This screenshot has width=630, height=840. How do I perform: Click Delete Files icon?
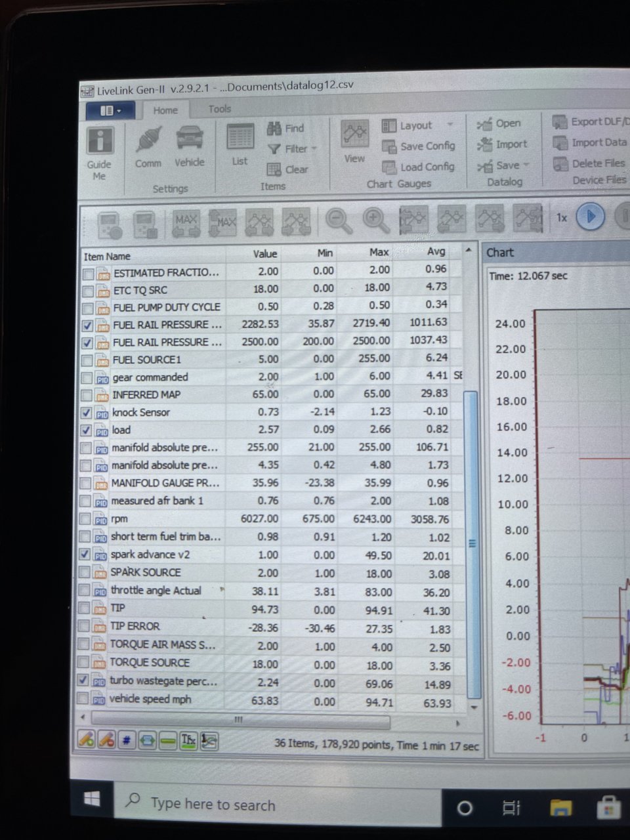[x=560, y=163]
